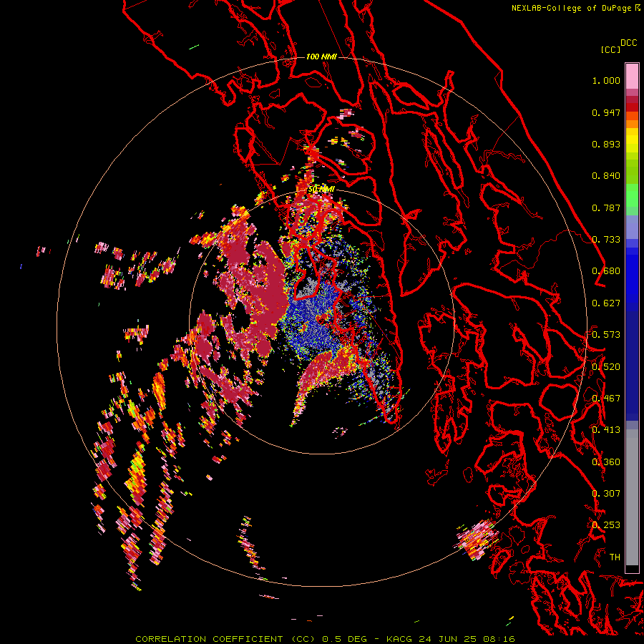This screenshot has width=644, height=644.
Task: Click the 0.360 legend value
Action: 606,462
